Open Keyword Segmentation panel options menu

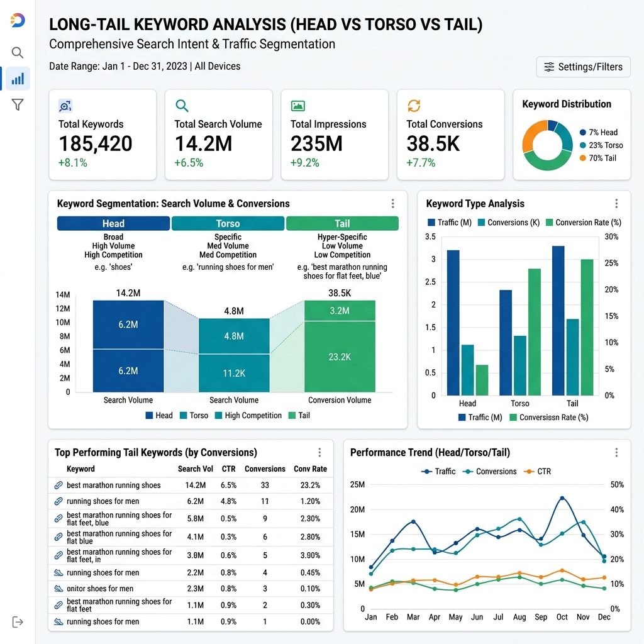[393, 204]
